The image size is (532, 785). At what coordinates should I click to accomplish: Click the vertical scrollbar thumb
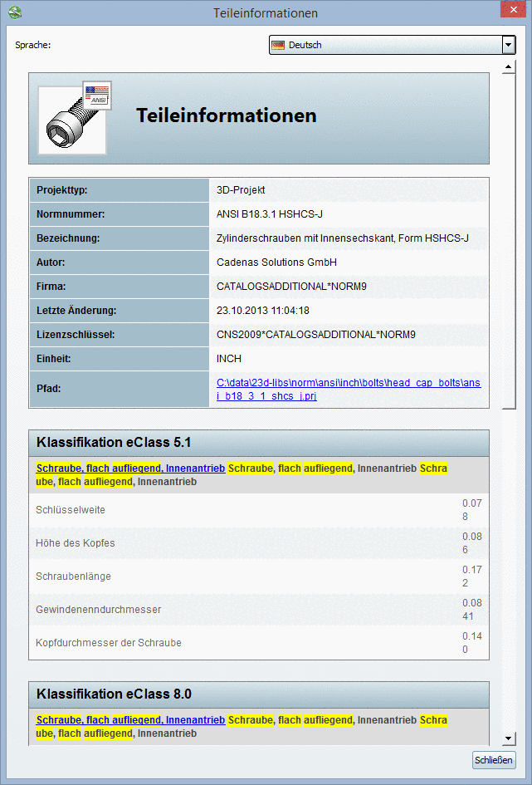(x=509, y=241)
